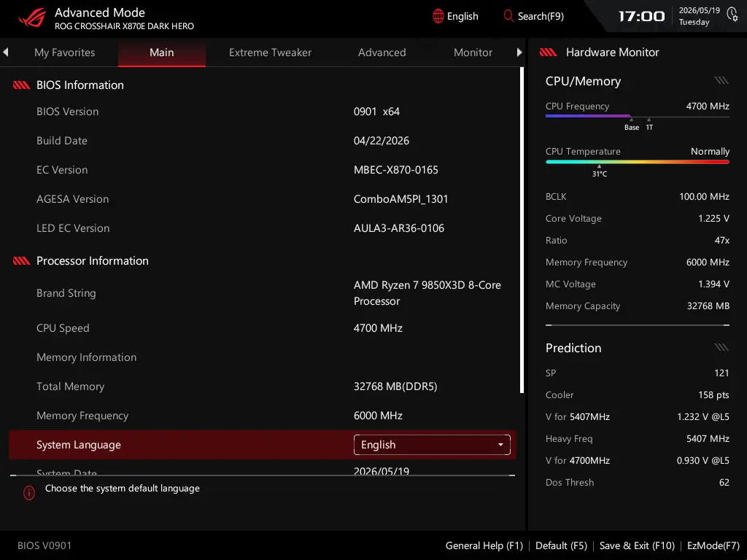Click the Hardware Monitor stripe icon
The image size is (747, 560).
(x=549, y=52)
